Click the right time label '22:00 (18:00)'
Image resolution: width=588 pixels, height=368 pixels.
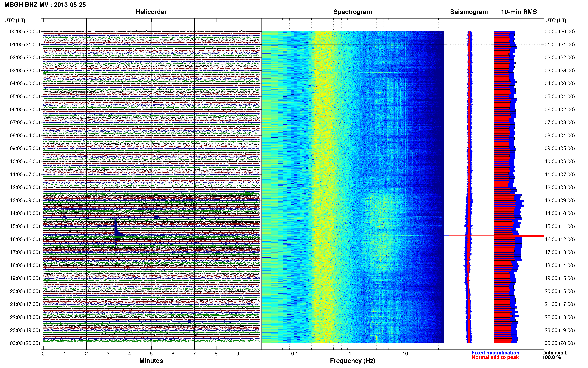[560, 317]
